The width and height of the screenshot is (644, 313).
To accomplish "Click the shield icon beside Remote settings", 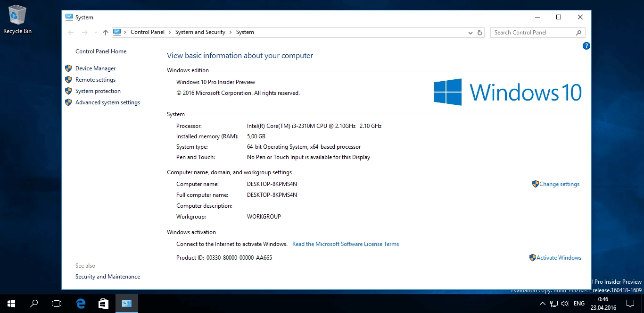I will (x=68, y=80).
